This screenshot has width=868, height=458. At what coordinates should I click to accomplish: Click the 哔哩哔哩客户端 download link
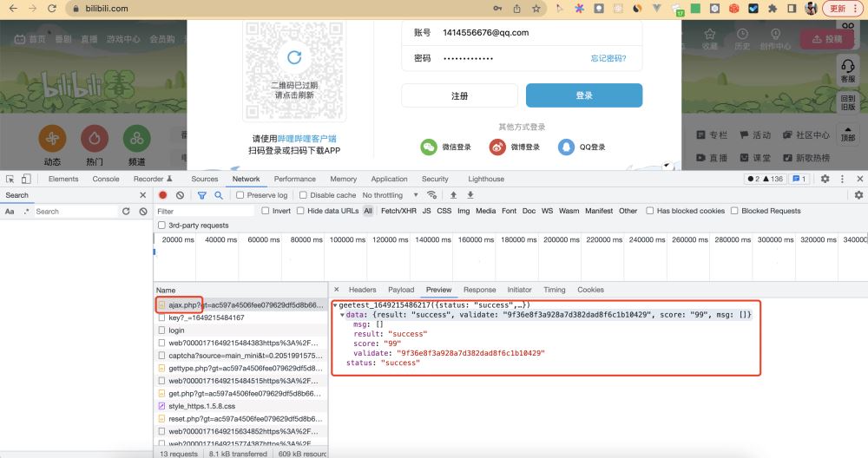tap(306, 139)
